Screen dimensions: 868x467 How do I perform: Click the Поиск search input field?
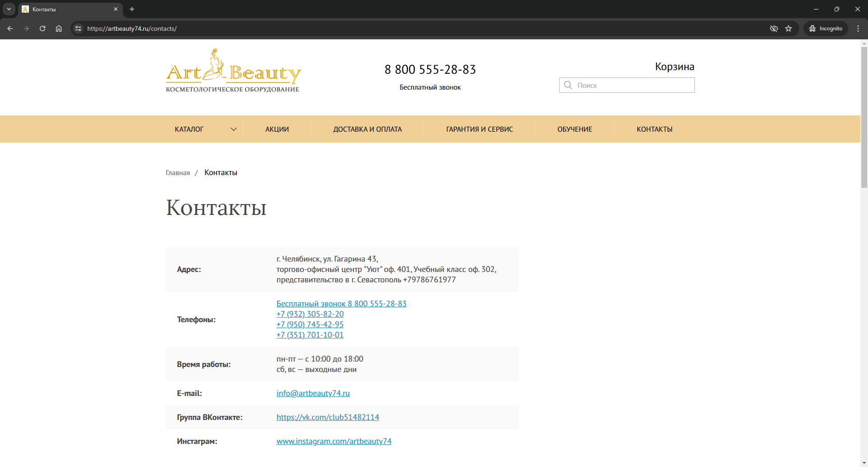pyautogui.click(x=633, y=85)
